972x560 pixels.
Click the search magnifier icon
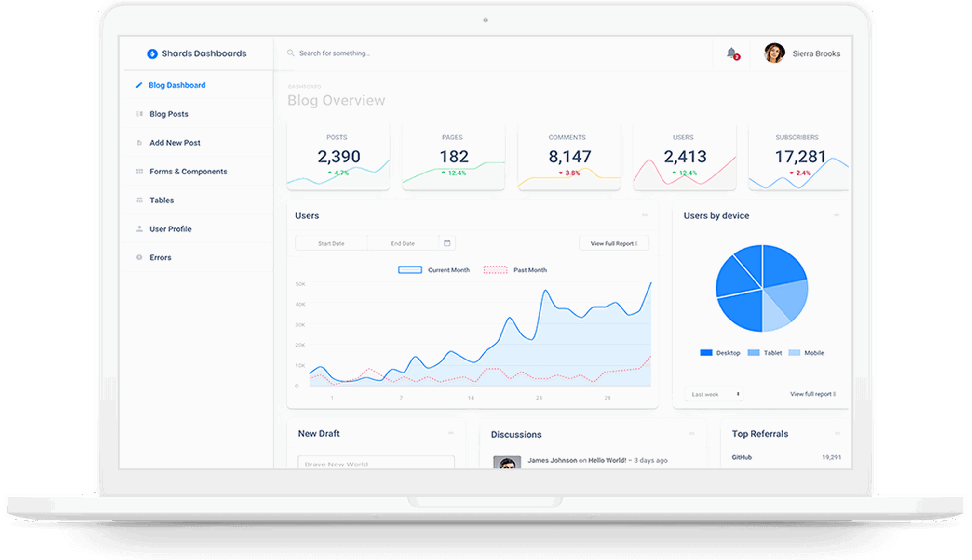point(291,53)
